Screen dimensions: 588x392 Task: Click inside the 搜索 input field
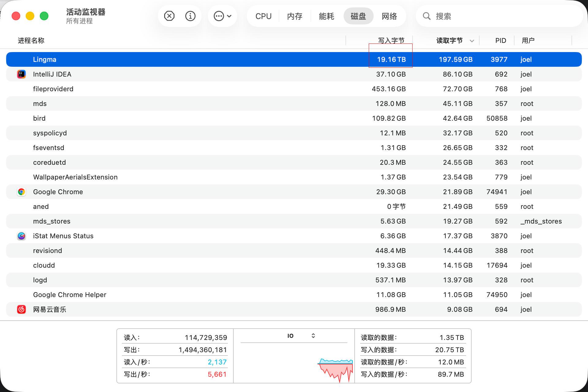tap(490, 16)
